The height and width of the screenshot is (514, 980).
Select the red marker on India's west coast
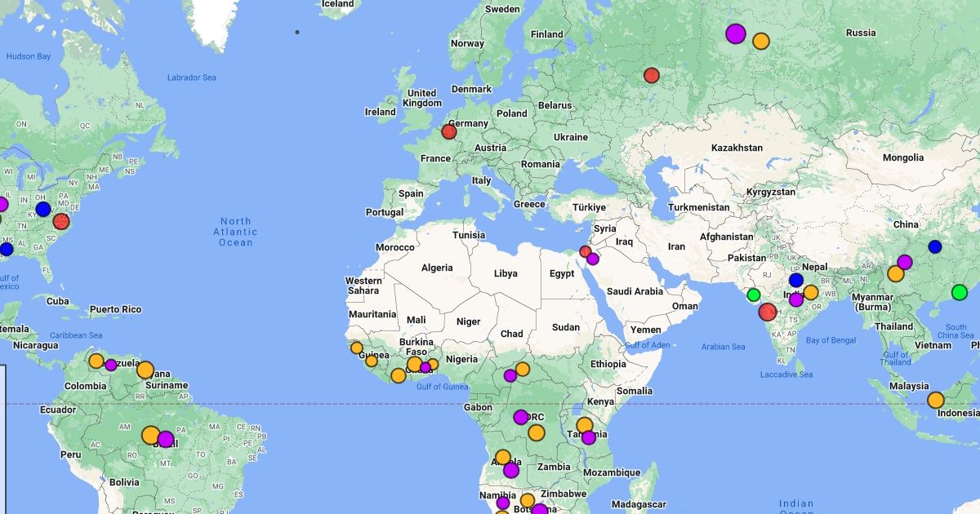pyautogui.click(x=768, y=312)
